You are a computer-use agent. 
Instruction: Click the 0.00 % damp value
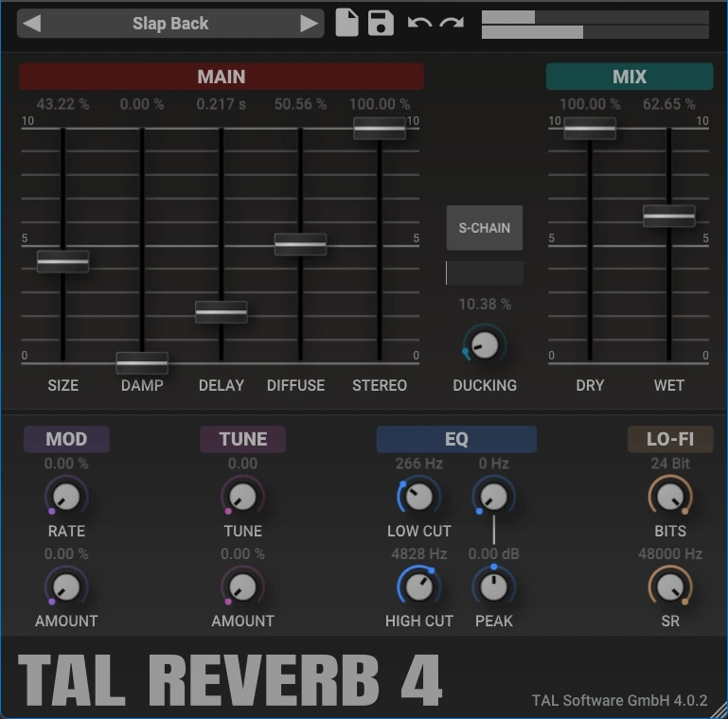(142, 104)
